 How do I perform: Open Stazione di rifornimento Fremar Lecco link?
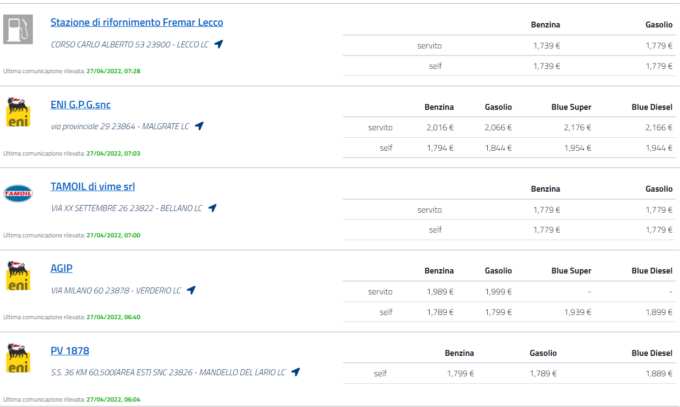click(x=137, y=22)
